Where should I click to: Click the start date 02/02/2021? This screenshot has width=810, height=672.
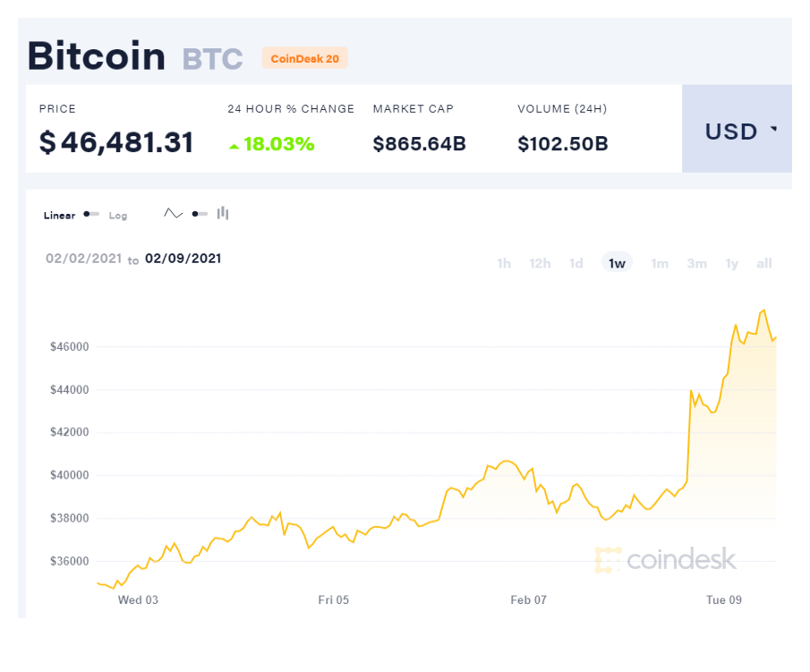coord(83,259)
